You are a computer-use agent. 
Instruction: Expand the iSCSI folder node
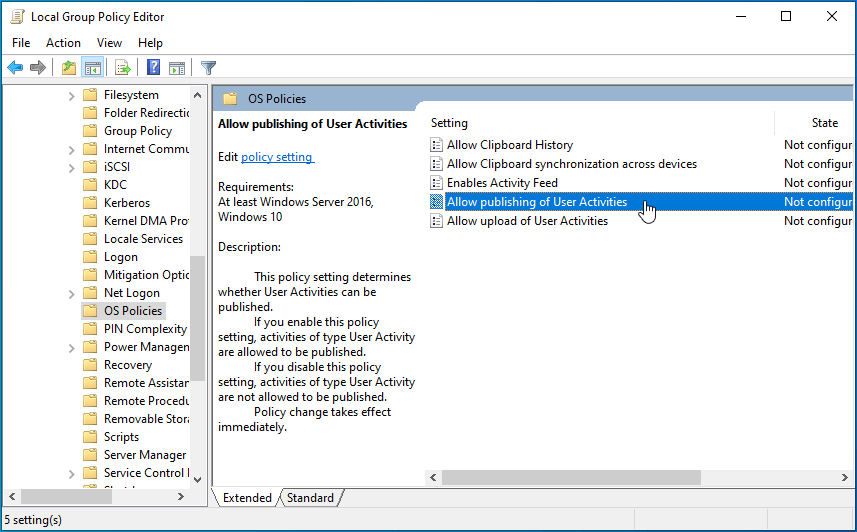(x=72, y=167)
